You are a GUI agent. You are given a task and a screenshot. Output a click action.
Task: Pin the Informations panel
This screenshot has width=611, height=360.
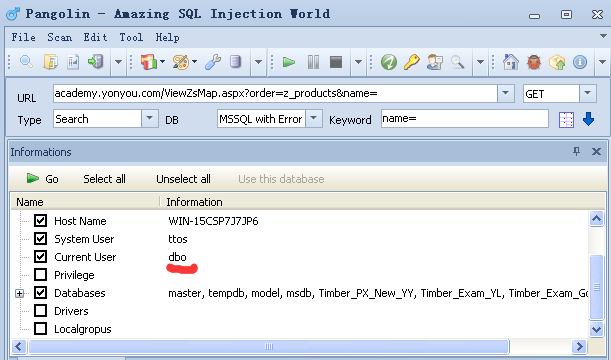[576, 151]
